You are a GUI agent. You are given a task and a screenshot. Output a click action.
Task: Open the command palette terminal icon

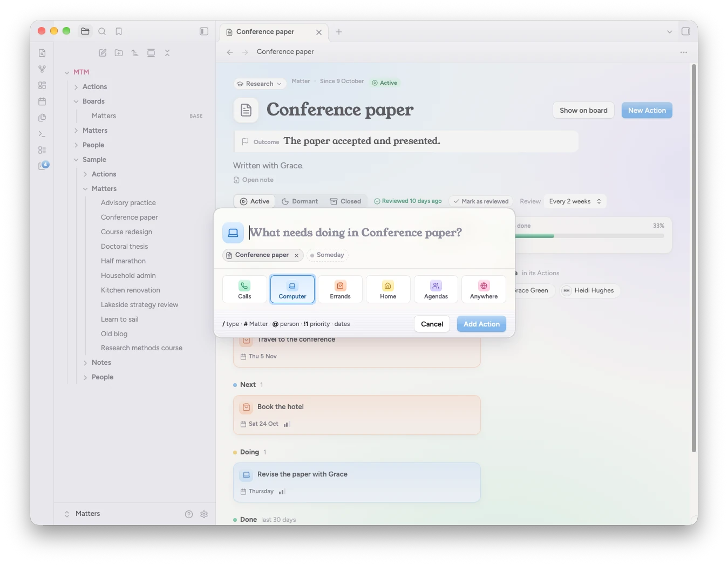(x=42, y=134)
